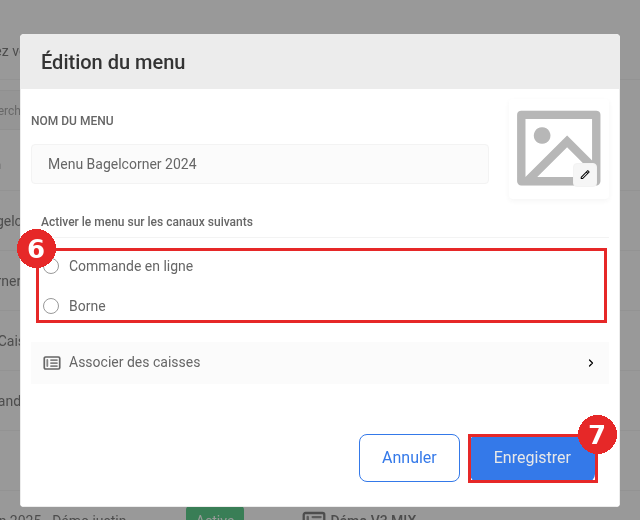The width and height of the screenshot is (640, 520).
Task: Expand the Associer des caisses chevron arrow
Action: pos(591,363)
